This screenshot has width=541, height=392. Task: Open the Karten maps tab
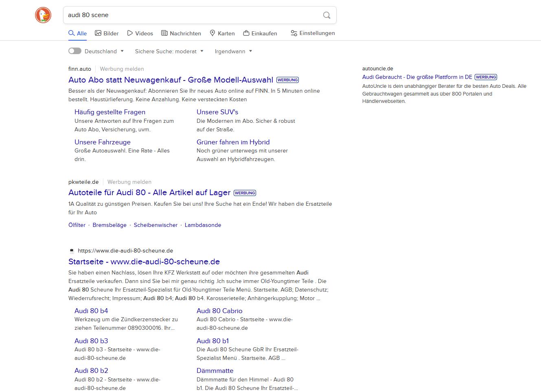pyautogui.click(x=222, y=33)
